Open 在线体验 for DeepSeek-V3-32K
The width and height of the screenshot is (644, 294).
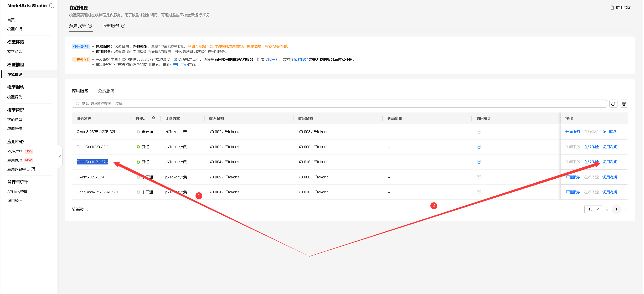pos(591,147)
